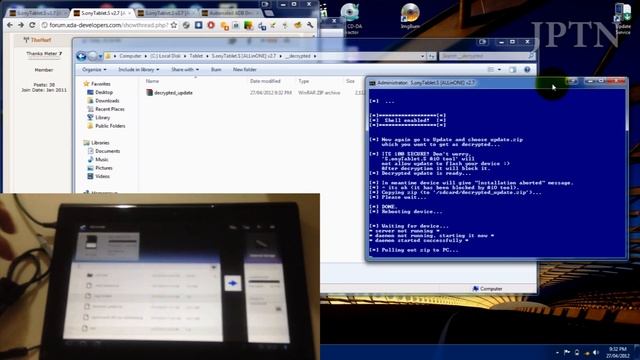The width and height of the screenshot is (640, 360).
Task: Open Library under Favorites
Action: pos(98,118)
